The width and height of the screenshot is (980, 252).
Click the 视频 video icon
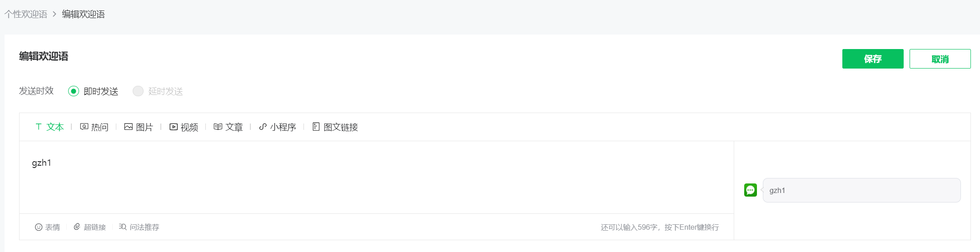174,127
